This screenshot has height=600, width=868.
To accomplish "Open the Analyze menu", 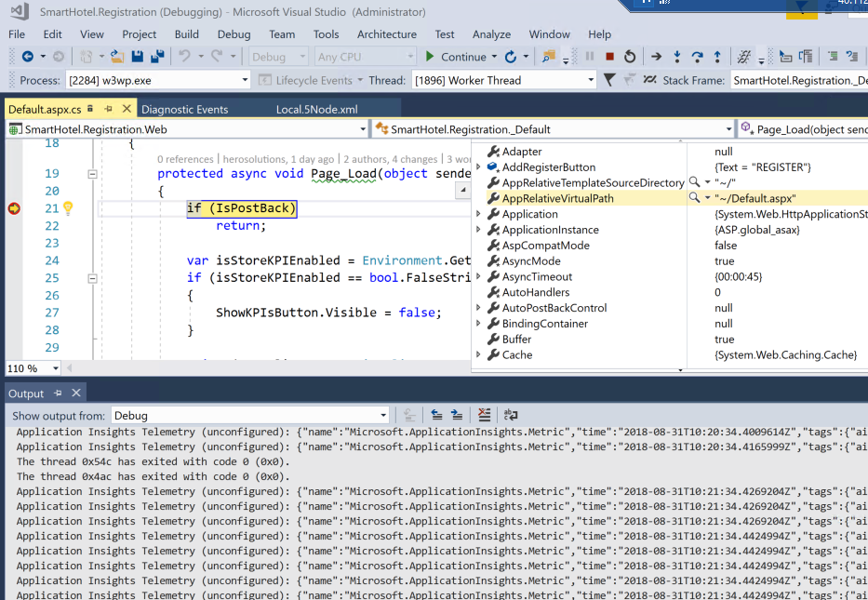I will tap(491, 34).
